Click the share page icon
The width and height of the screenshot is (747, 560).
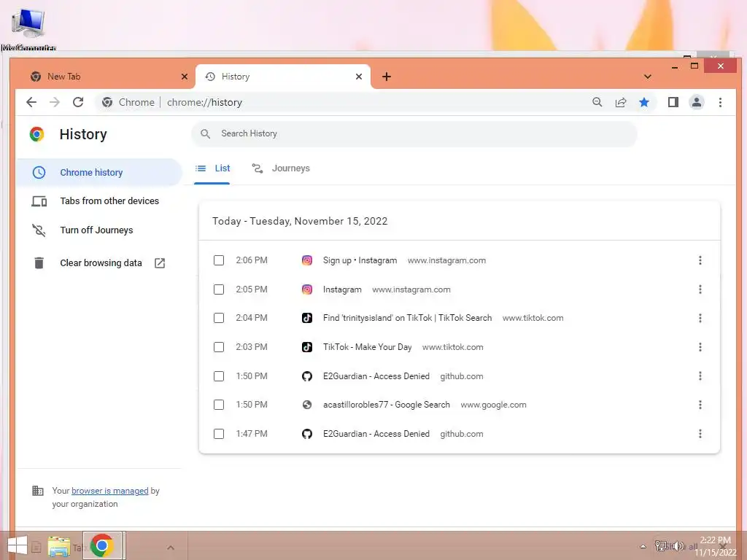tap(620, 102)
